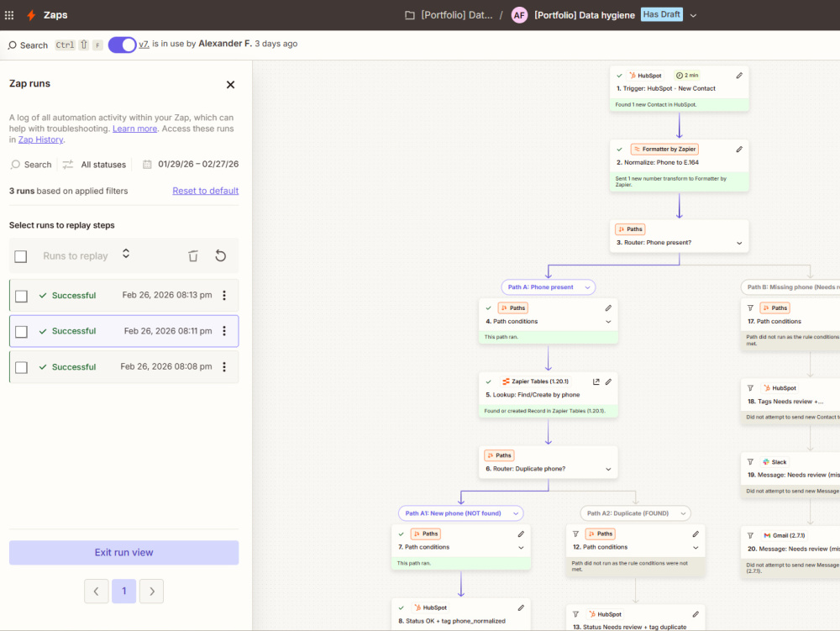Click the Formatter by Zapier badge
This screenshot has width=840, height=631.
point(664,150)
